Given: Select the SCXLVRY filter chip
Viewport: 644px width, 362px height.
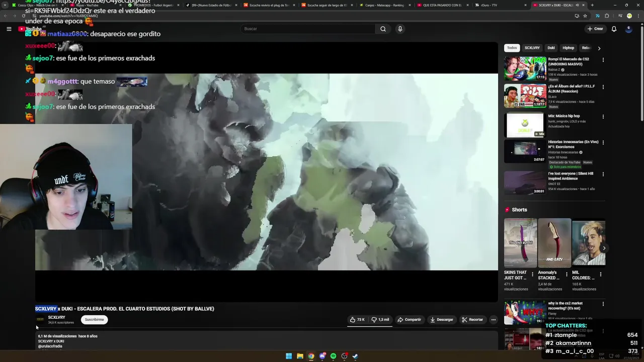Looking at the screenshot, I should pyautogui.click(x=532, y=48).
